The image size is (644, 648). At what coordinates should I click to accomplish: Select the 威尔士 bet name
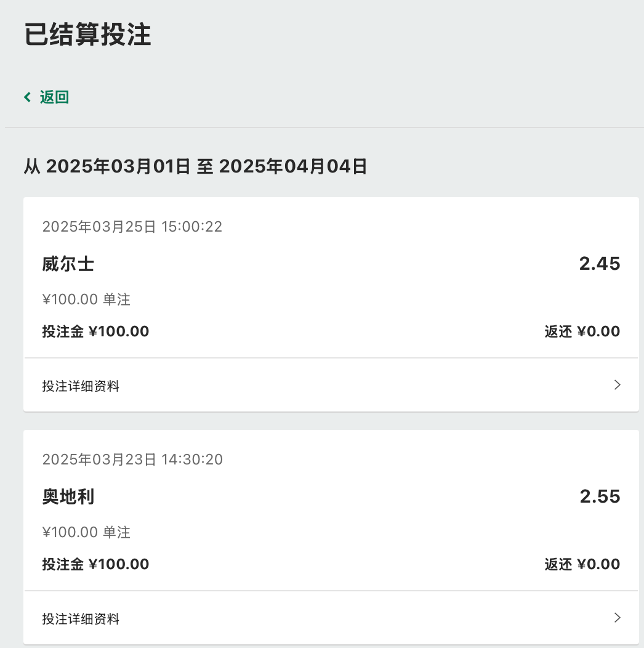click(68, 264)
